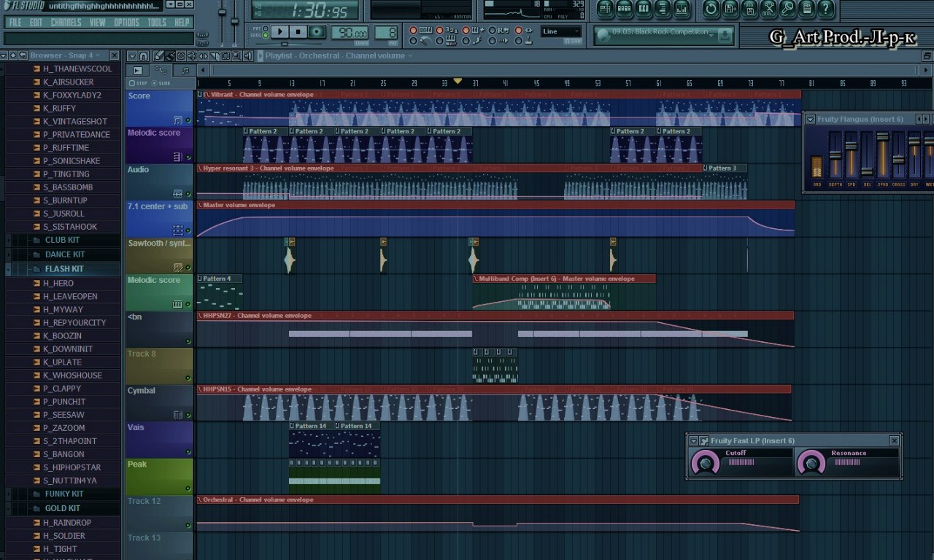The height and width of the screenshot is (560, 934).
Task: Open the Fruity Flangus options menu arrow
Action: [811, 119]
